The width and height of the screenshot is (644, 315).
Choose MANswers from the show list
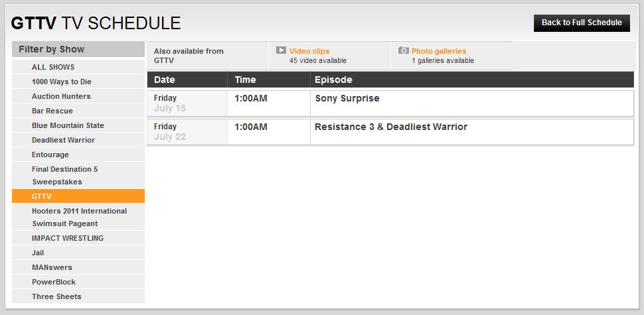coord(51,267)
